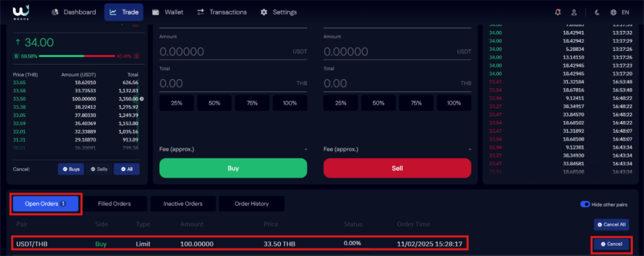
Task: Click the buy Amount USDT input field
Action: click(x=233, y=52)
